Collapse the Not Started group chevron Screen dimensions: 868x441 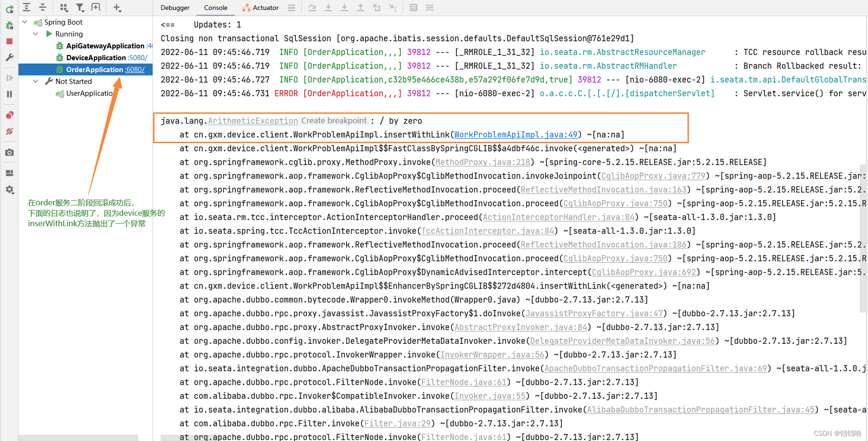tap(36, 81)
